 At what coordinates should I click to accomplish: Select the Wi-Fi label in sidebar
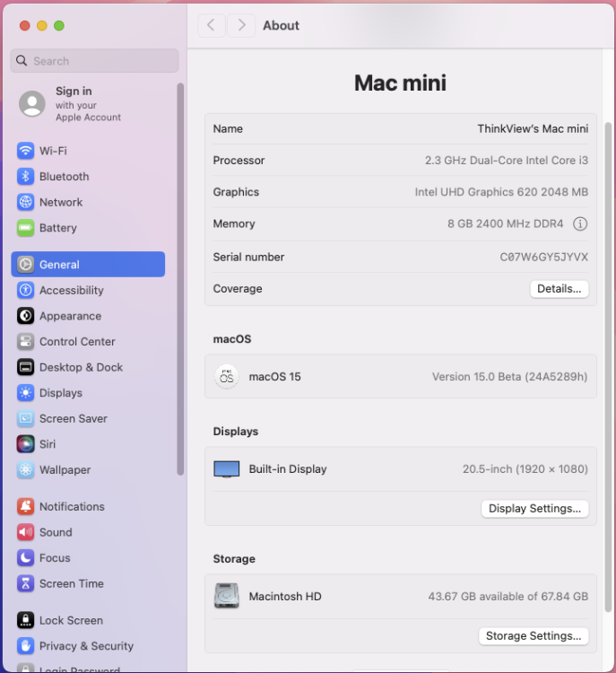(x=53, y=151)
